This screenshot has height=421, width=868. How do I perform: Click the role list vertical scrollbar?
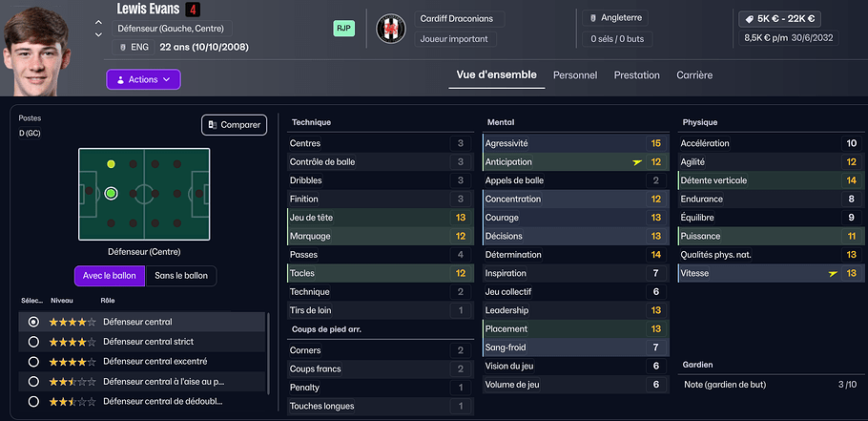pos(268,353)
